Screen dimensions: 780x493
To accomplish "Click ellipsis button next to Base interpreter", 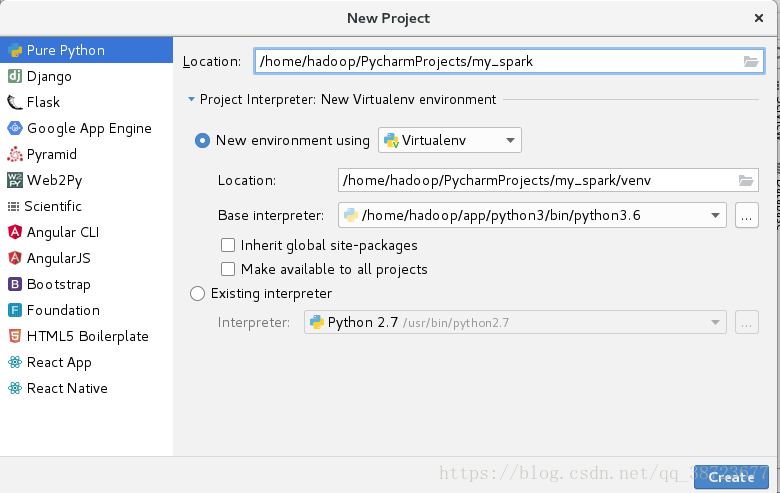I will (x=747, y=215).
